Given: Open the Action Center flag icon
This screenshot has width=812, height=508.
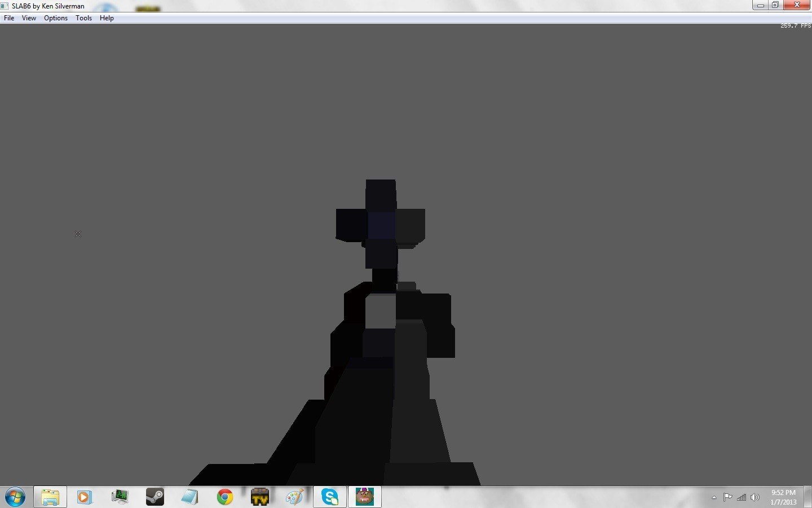Looking at the screenshot, I should [x=727, y=497].
